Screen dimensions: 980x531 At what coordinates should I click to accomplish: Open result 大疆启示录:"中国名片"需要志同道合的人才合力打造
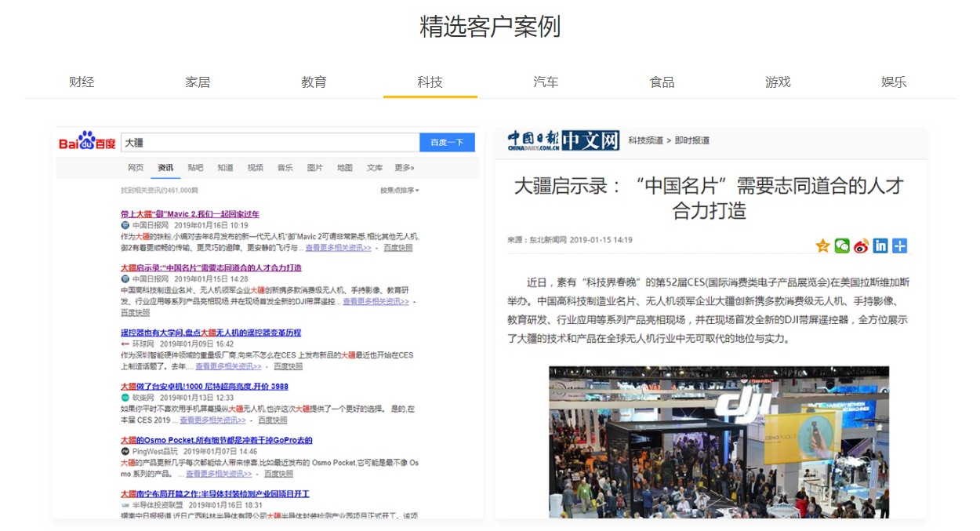point(211,267)
